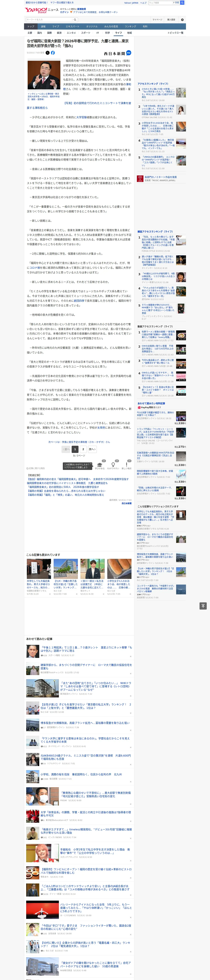Open the president interview photo thumbnail
The image size is (210, 980).
coord(44,75)
